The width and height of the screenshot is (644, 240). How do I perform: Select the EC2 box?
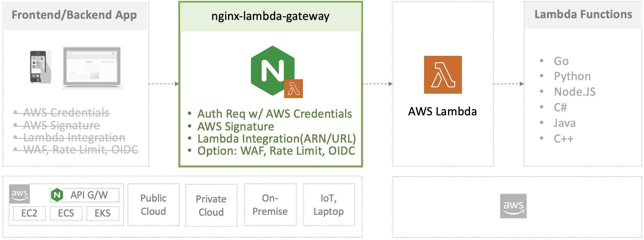29,213
